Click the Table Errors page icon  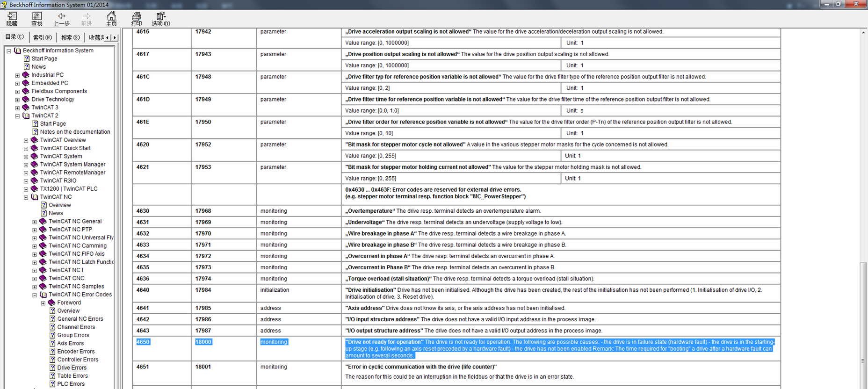pyautogui.click(x=52, y=376)
